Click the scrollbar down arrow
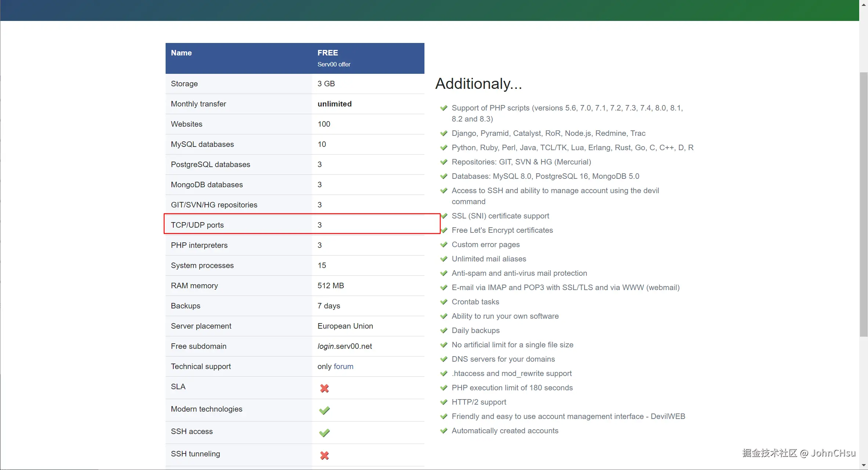Viewport: 868px width, 470px height. click(864, 466)
